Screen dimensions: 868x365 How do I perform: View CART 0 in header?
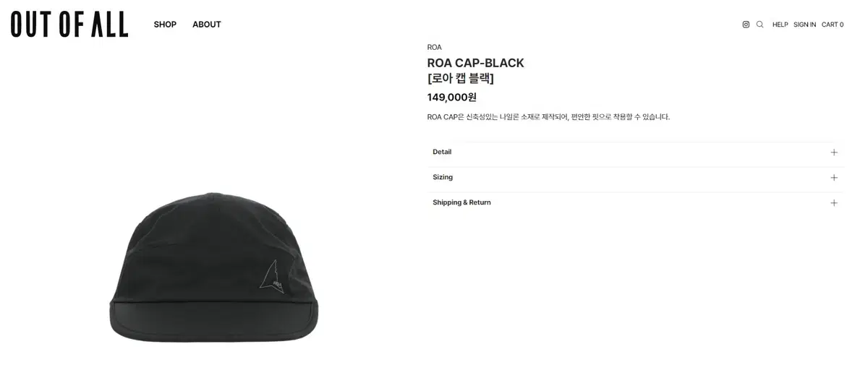pyautogui.click(x=833, y=25)
